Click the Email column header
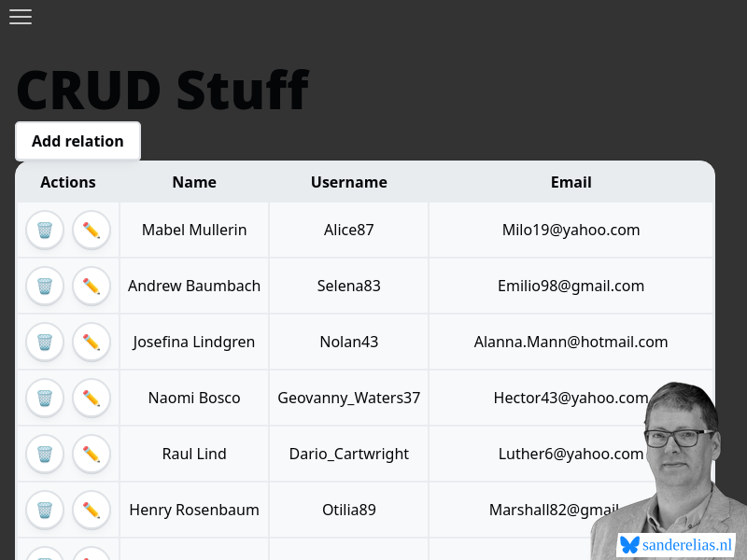 (x=571, y=182)
